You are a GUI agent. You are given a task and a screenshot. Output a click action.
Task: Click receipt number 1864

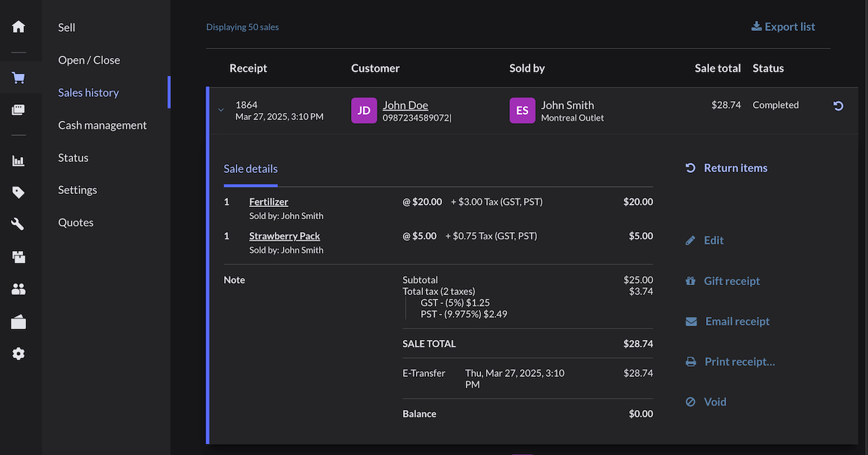(x=247, y=105)
